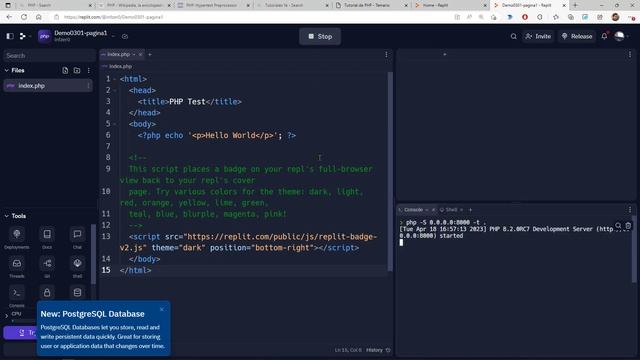640x360 pixels.
Task: Click the index.php breadcrumb above code
Action: point(120,66)
